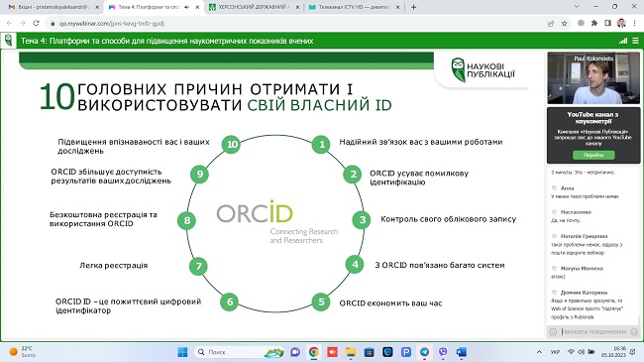644x362 pixels.
Task: Reload the webinar page
Action: coord(36,24)
